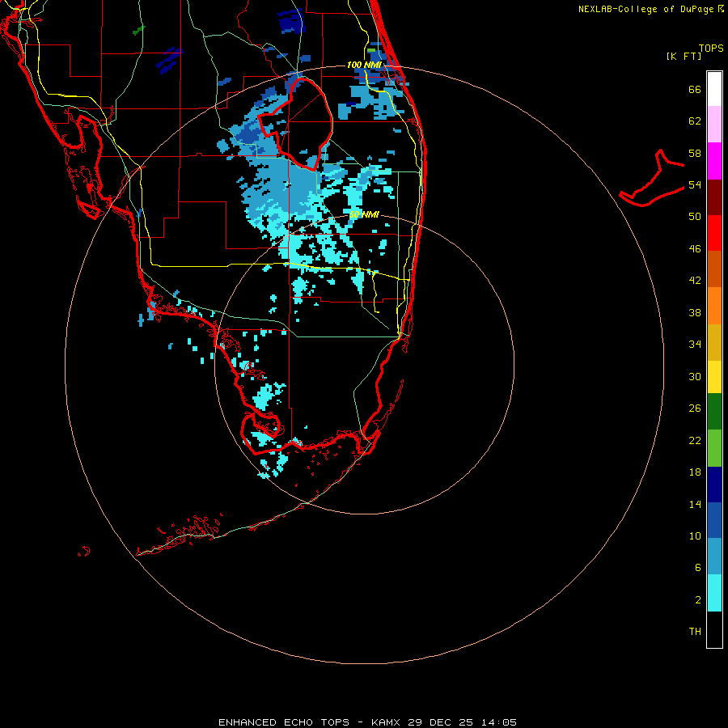
Task: Select the dark green legend color band
Action: click(714, 412)
